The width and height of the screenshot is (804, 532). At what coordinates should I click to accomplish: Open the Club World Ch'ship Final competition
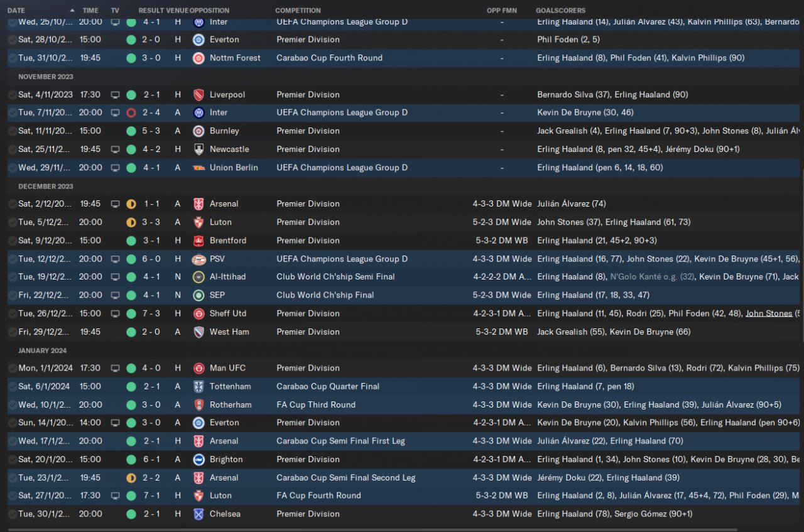[325, 295]
